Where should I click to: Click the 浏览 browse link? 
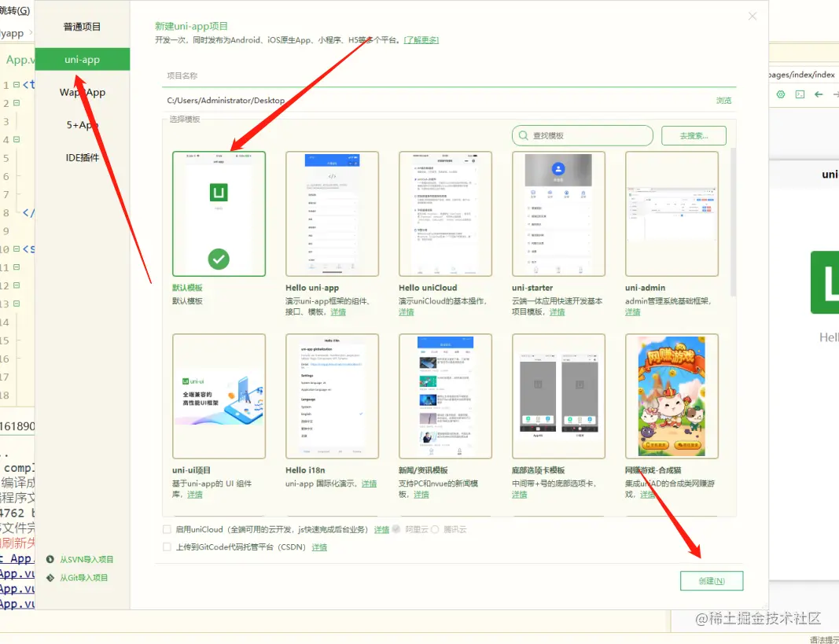click(x=723, y=101)
